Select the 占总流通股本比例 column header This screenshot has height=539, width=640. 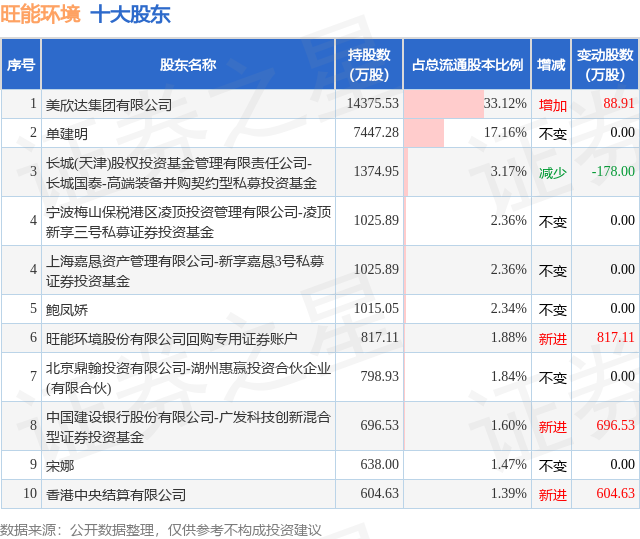[x=467, y=64]
